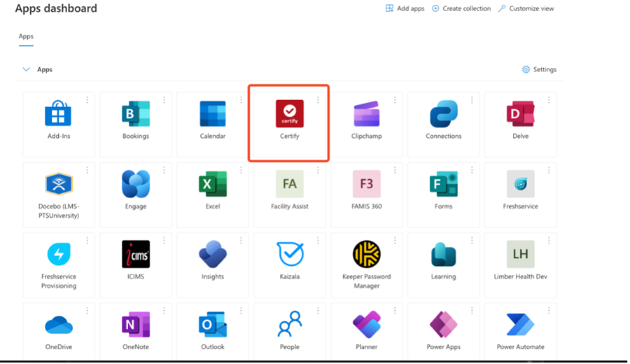
Task: Open the more options menu on Delve tile
Action: pos(549,99)
